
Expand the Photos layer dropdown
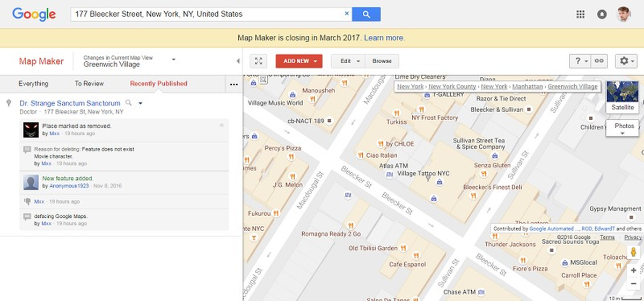click(623, 129)
